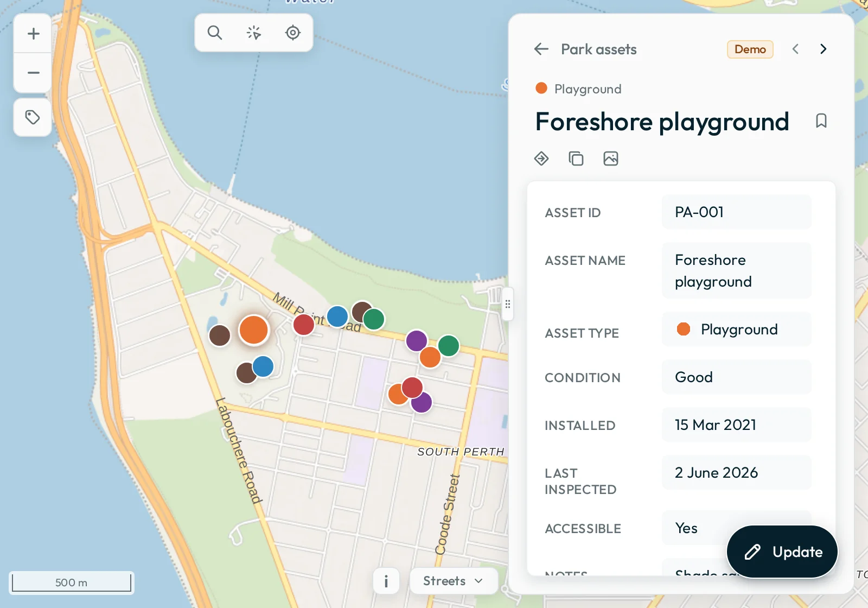This screenshot has height=608, width=868.
Task: Click the Park assets title
Action: 599,49
